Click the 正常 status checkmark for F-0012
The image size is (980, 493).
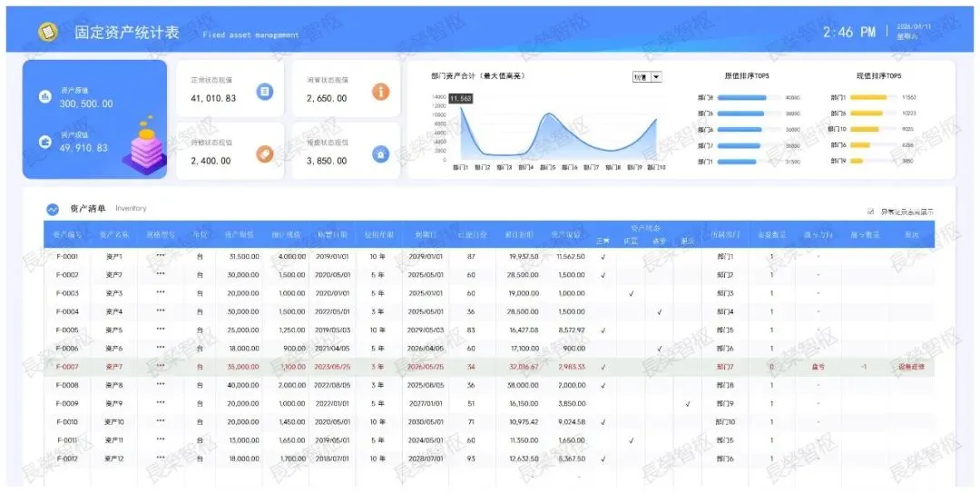603,458
